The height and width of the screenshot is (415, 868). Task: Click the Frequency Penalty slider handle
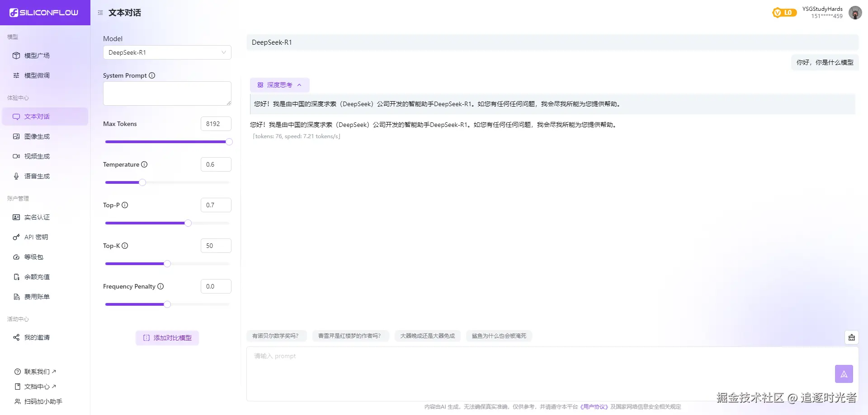167,304
